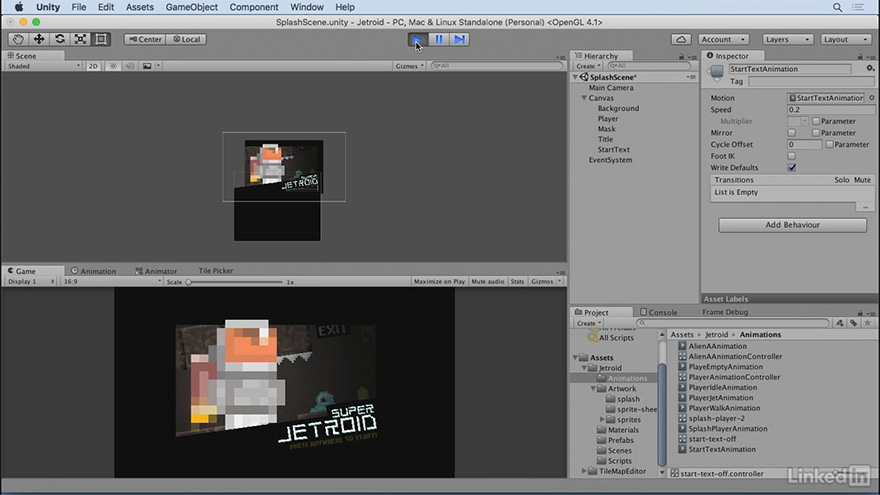The height and width of the screenshot is (495, 880).
Task: Open the Apple menu
Action: point(19,7)
